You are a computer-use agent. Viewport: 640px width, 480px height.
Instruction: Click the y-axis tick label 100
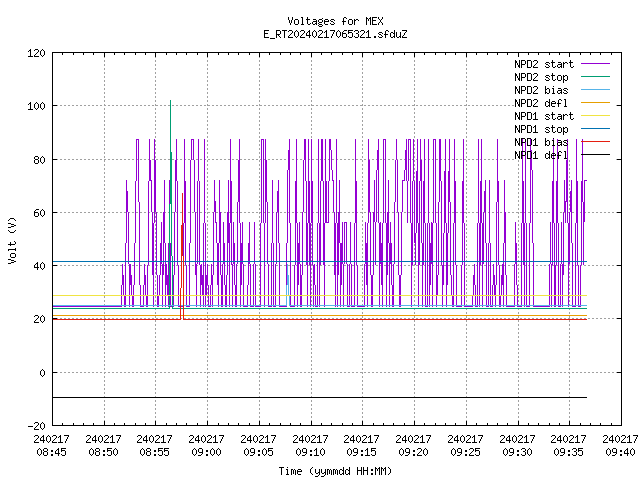coord(36,107)
